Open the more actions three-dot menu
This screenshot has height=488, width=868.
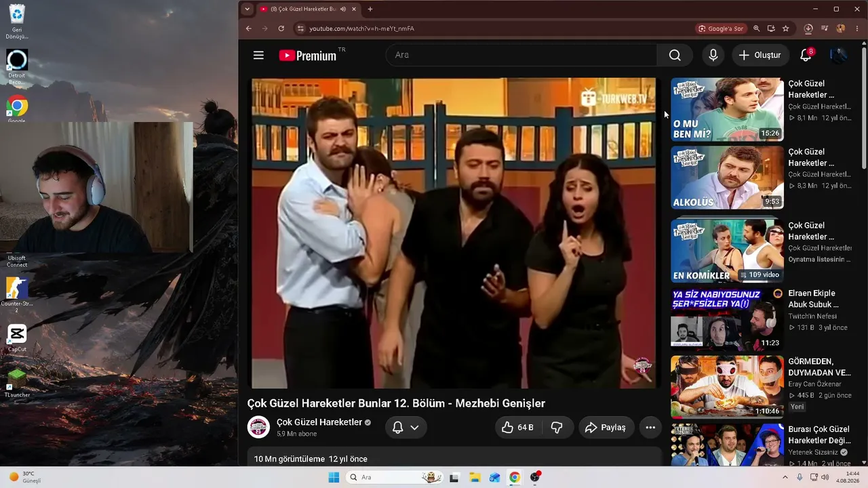(650, 428)
